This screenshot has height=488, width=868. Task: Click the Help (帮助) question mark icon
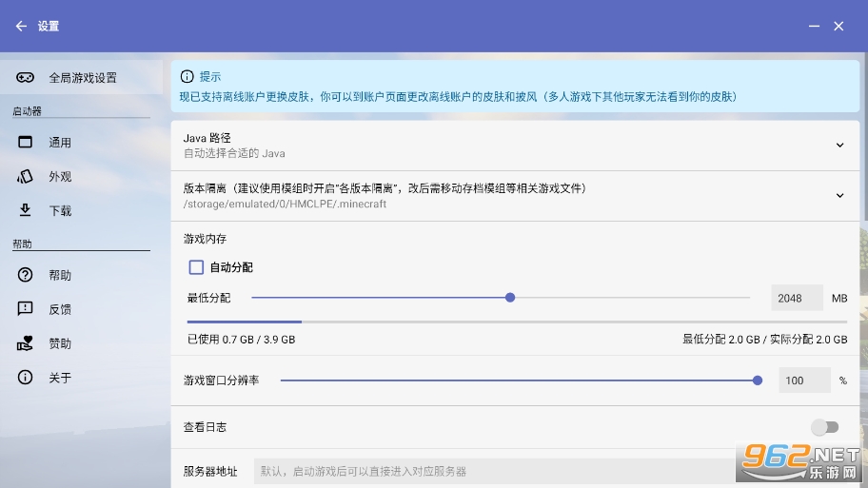point(26,275)
